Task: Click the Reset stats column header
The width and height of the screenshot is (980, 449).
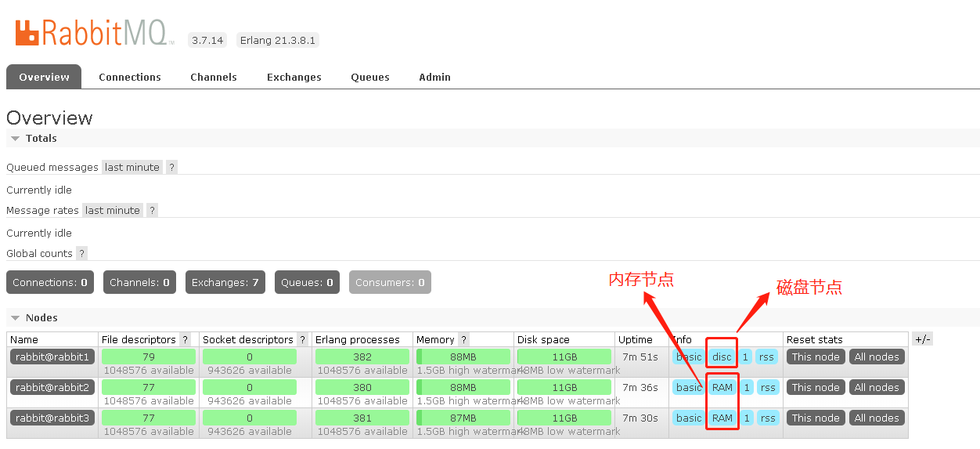Action: (815, 339)
